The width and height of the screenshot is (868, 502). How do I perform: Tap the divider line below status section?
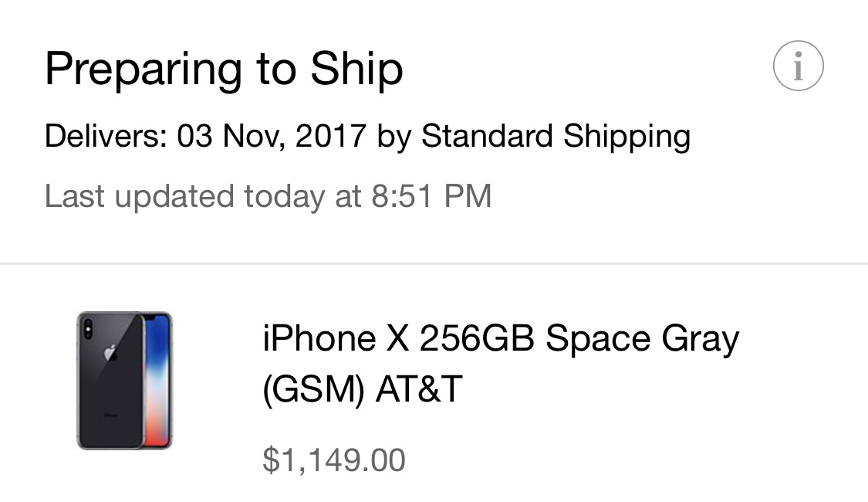tap(434, 264)
